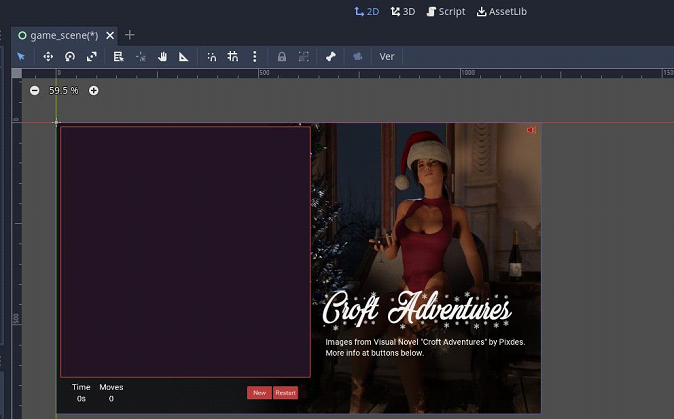Zoom out with the minus button
The width and height of the screenshot is (674, 419).
(35, 91)
